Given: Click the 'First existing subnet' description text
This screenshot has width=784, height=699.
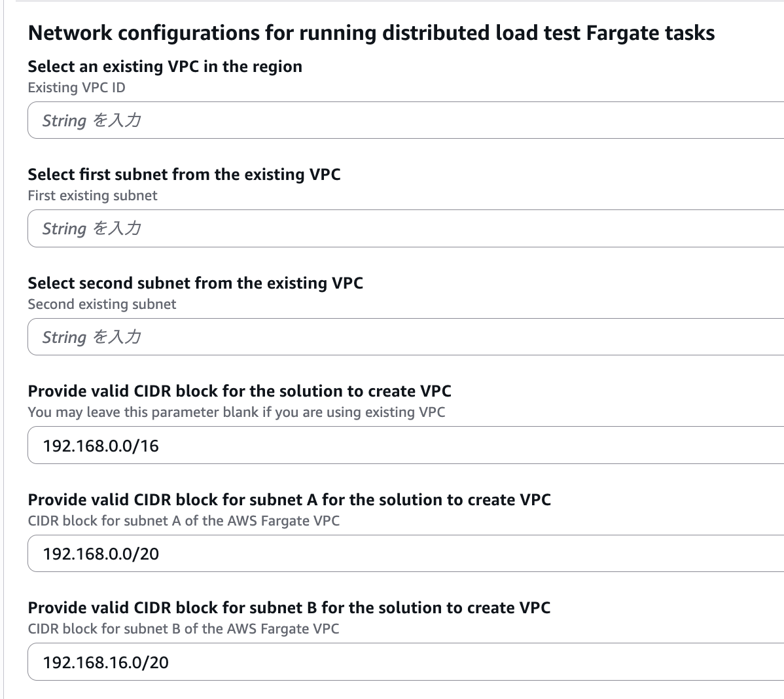Looking at the screenshot, I should (92, 196).
